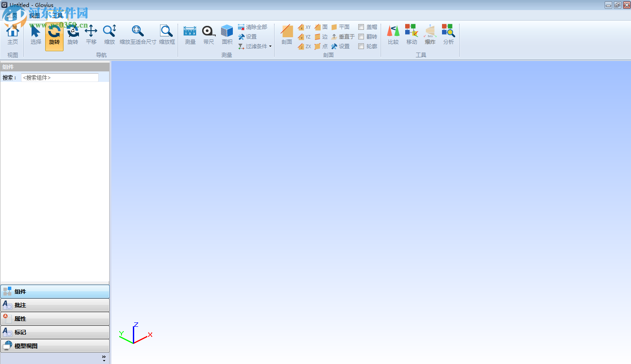Screen dimensions: 631x364
Task: Collapse the left panel with the chevron
Action: 104,357
